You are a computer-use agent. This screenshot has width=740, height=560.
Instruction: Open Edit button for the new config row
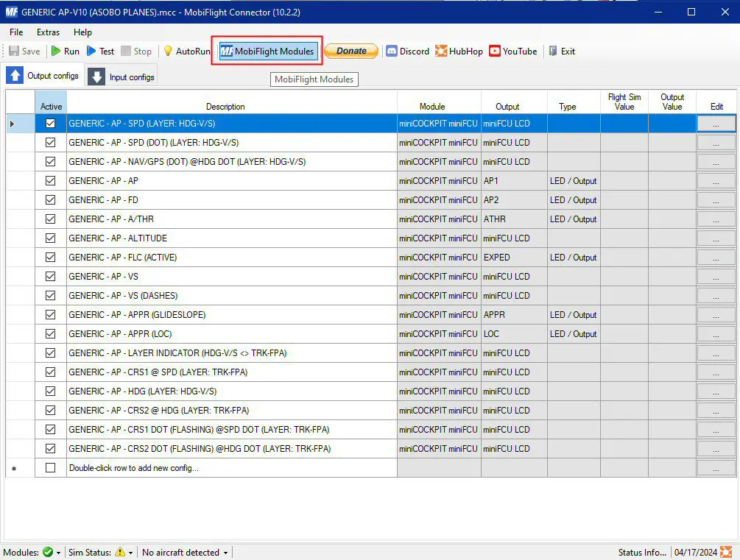pyautogui.click(x=716, y=467)
